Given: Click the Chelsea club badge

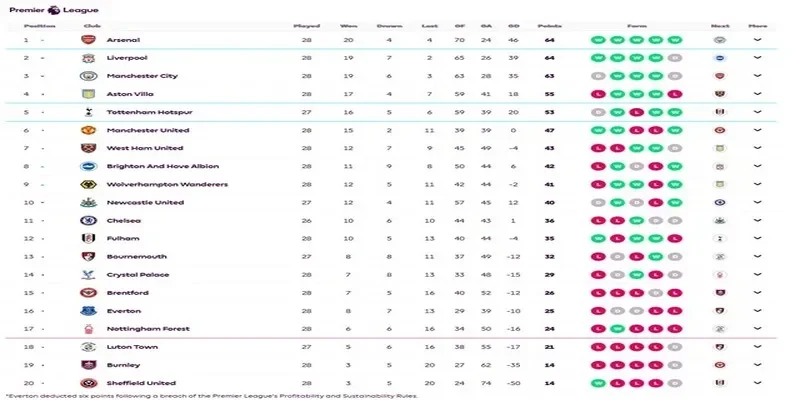Looking at the screenshot, I should (x=87, y=220).
